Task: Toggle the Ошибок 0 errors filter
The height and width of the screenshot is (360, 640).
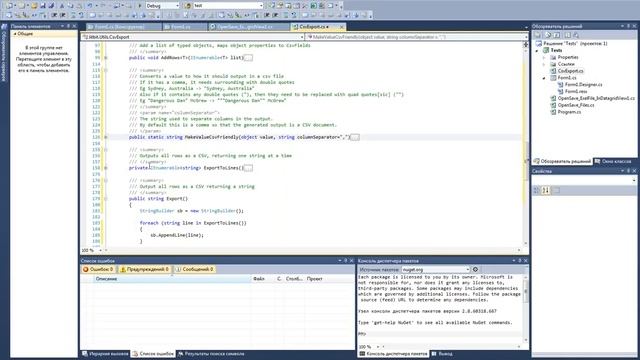Action: [x=98, y=269]
